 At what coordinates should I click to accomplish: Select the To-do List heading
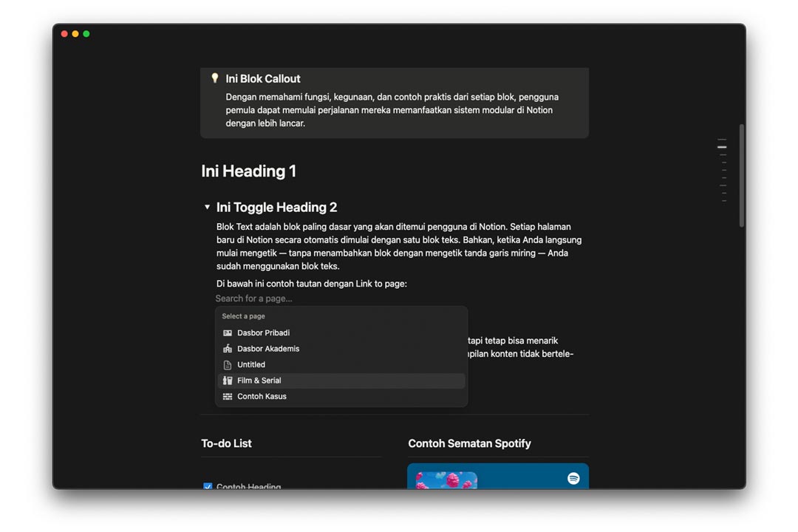coord(226,443)
